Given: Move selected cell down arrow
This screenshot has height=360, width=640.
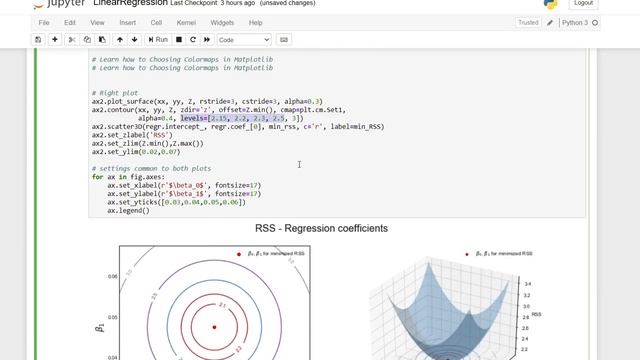Looking at the screenshot, I should [x=135, y=40].
